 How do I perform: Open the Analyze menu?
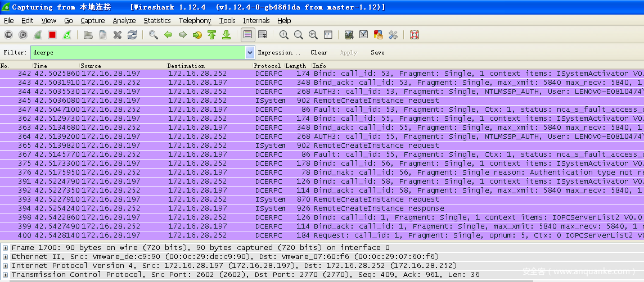tap(124, 21)
